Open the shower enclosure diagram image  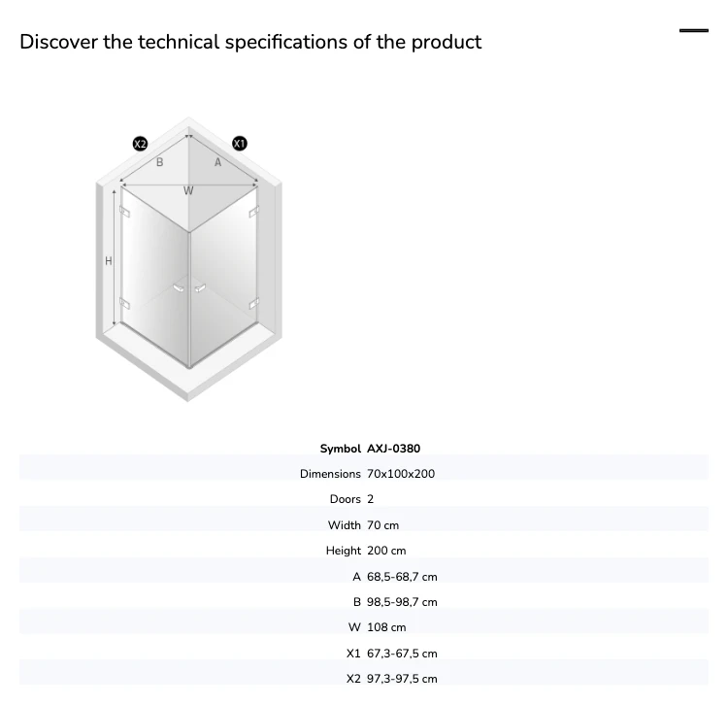pos(188,259)
